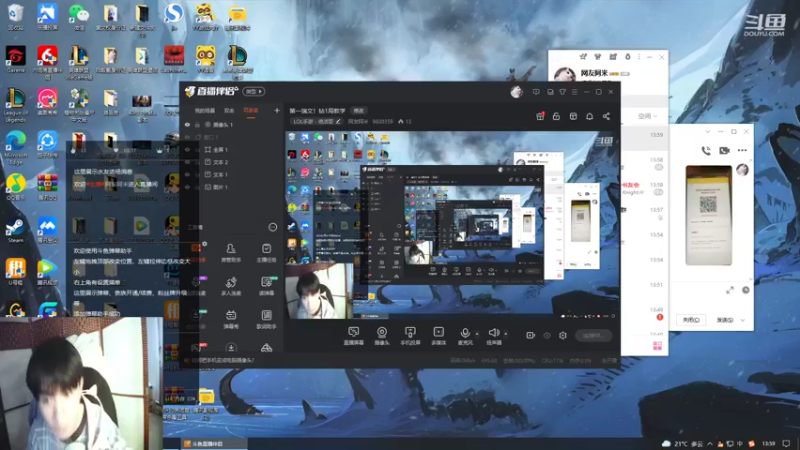This screenshot has width=800, height=450.
Task: Open the weather widget on the taskbar
Action: tap(683, 444)
